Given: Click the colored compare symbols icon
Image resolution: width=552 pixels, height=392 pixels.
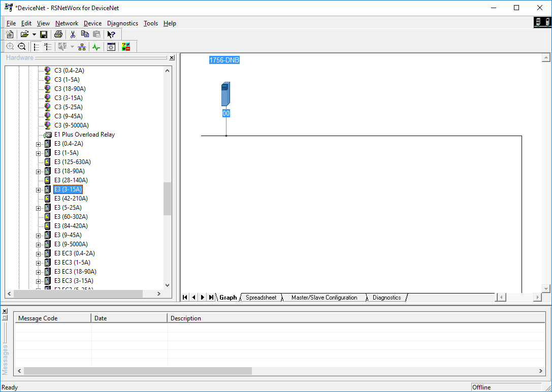Looking at the screenshot, I should [x=125, y=46].
